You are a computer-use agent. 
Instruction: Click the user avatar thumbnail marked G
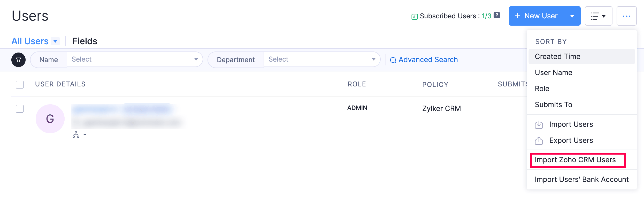pyautogui.click(x=50, y=119)
